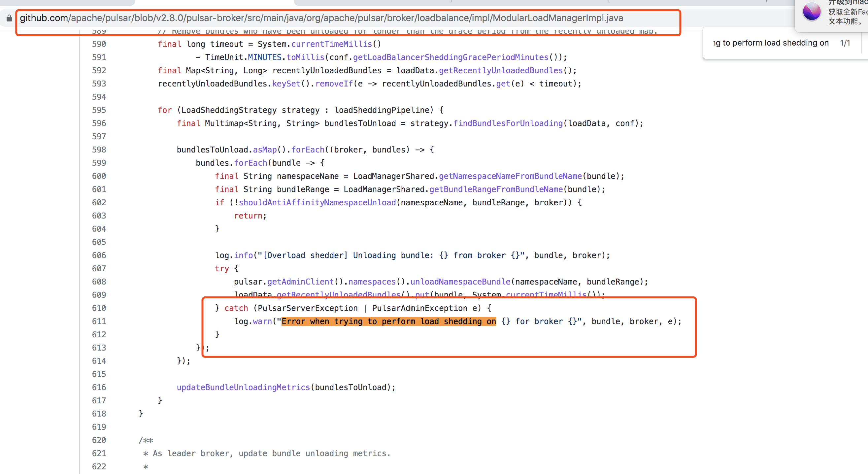This screenshot has width=868, height=474.
Task: Open the unloadNamespaceBundle link on line 608
Action: tap(460, 282)
